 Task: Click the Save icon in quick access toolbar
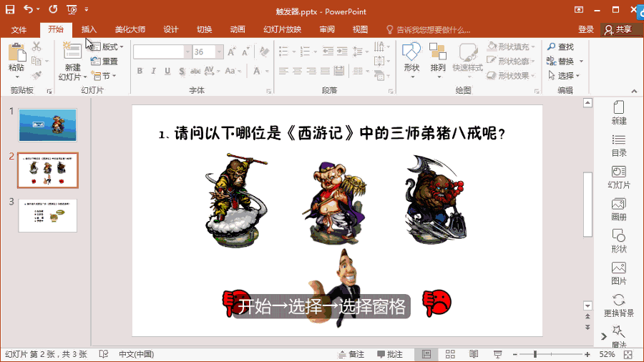click(10, 9)
